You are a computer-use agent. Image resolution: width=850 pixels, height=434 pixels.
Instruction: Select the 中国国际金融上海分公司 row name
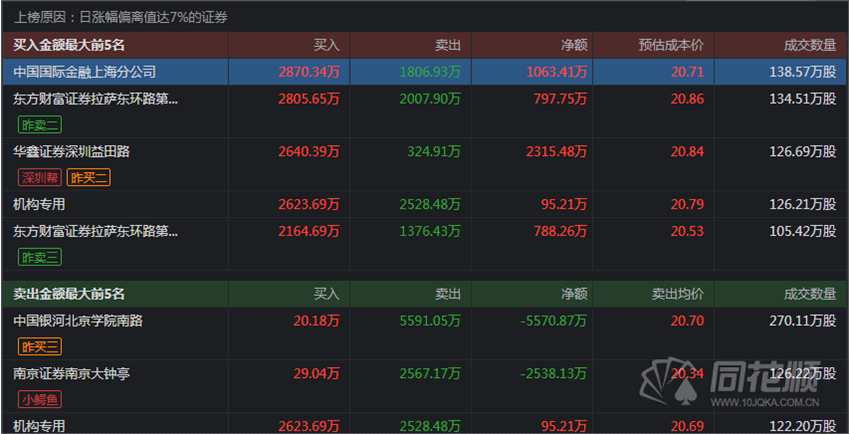(x=85, y=72)
